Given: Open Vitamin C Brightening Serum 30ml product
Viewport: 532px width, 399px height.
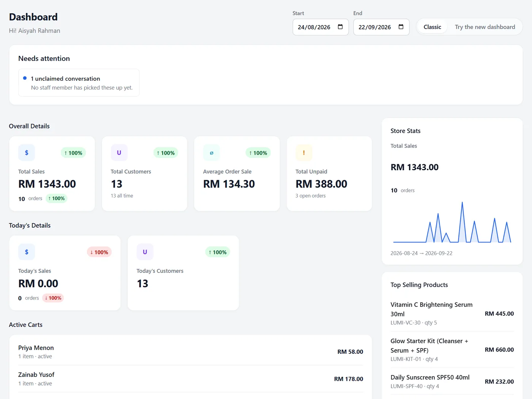Looking at the screenshot, I should (452, 313).
